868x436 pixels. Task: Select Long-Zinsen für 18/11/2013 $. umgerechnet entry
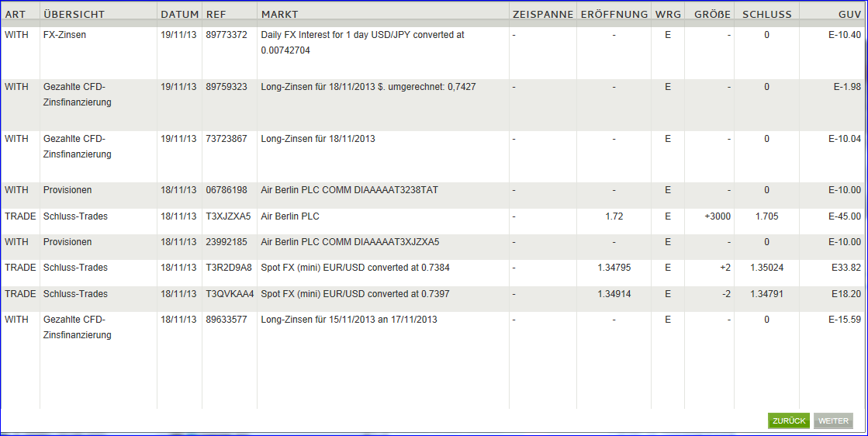tap(368, 87)
